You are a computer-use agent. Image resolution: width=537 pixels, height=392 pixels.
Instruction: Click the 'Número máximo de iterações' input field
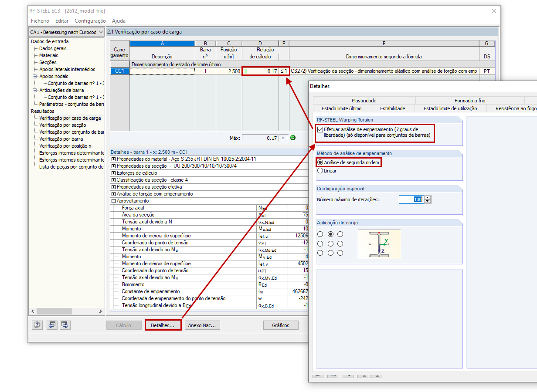pos(411,199)
